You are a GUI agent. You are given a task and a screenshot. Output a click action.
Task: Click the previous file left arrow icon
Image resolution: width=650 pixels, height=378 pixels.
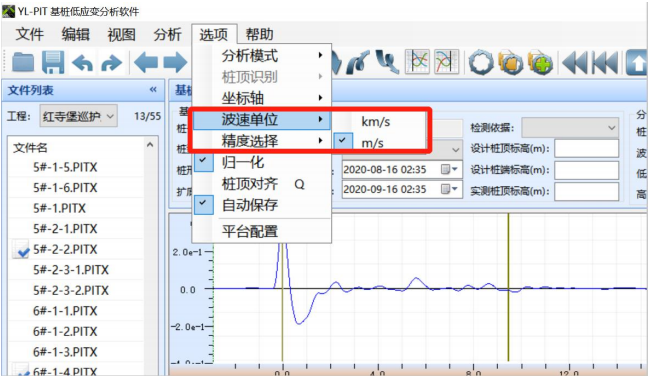[x=146, y=63]
